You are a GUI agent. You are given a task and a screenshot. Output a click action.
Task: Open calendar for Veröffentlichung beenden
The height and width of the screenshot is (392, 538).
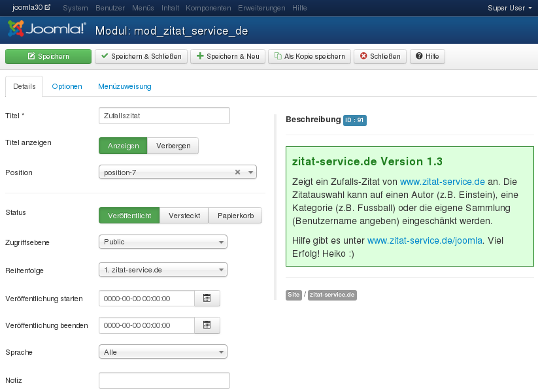207,325
